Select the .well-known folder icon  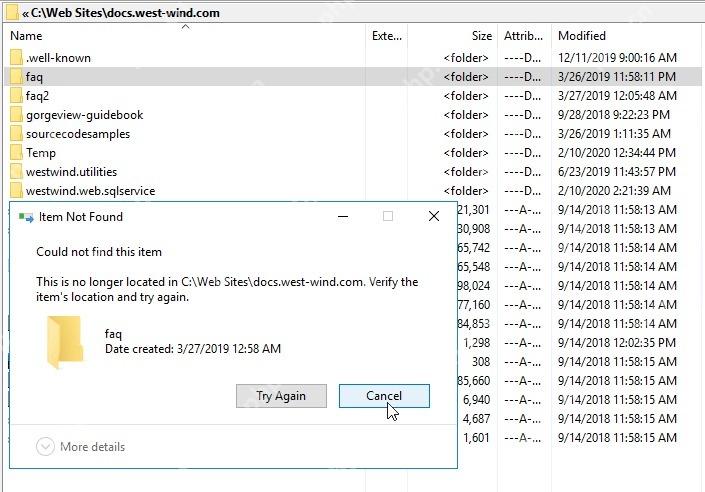point(16,58)
